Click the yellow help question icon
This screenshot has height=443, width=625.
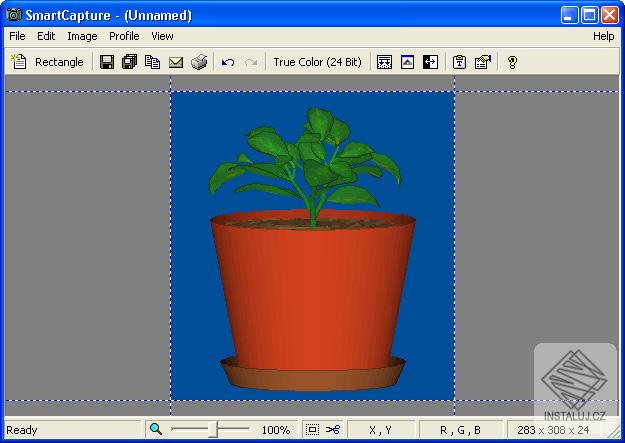coord(512,62)
